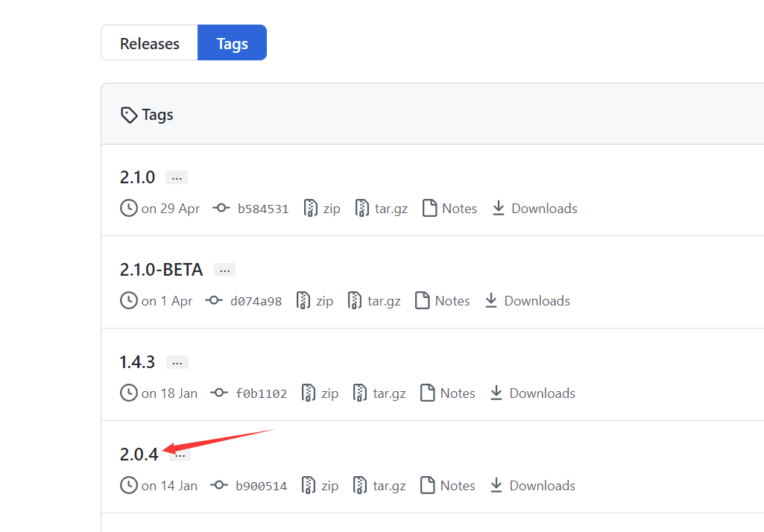Image resolution: width=764 pixels, height=532 pixels.
Task: Click the download arrow icon in the 2.1.0-BETA row
Action: pos(491,300)
